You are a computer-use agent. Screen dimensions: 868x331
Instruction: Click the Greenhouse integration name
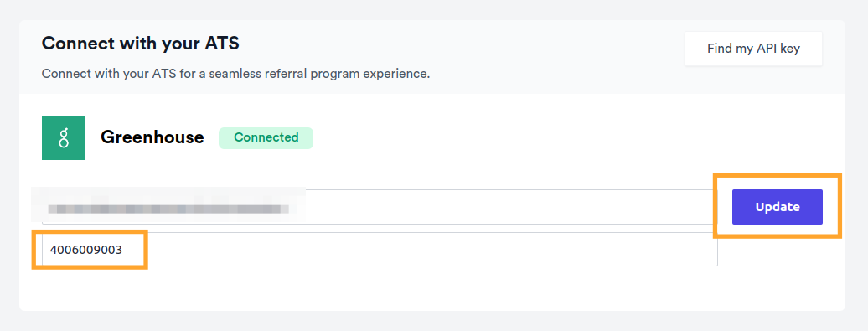point(152,137)
